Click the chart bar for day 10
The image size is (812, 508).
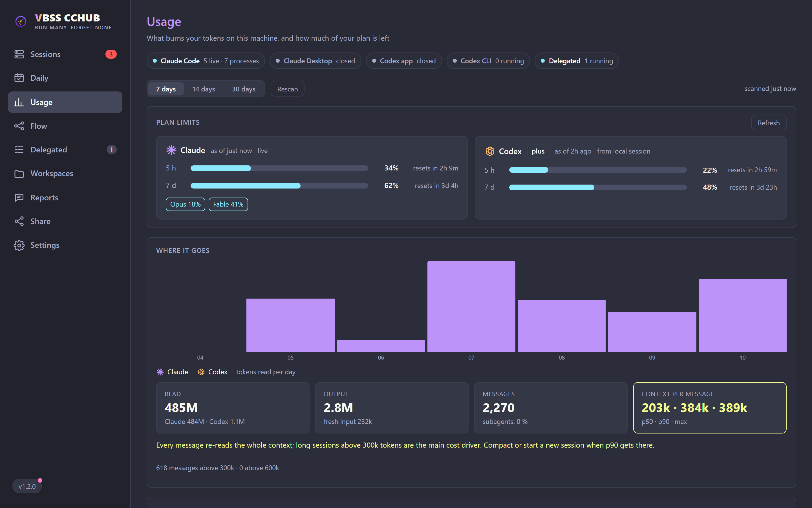[x=743, y=316]
